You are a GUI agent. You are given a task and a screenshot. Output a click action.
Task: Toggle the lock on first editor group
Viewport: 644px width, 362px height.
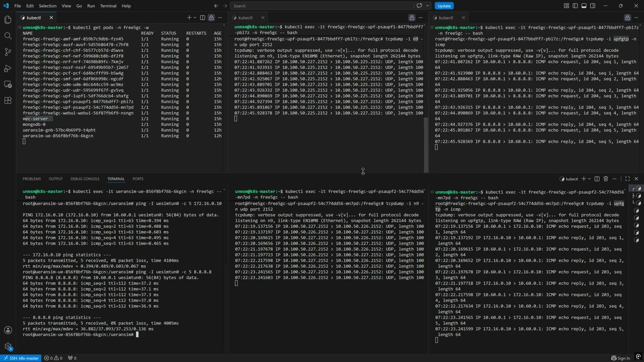coord(211,18)
